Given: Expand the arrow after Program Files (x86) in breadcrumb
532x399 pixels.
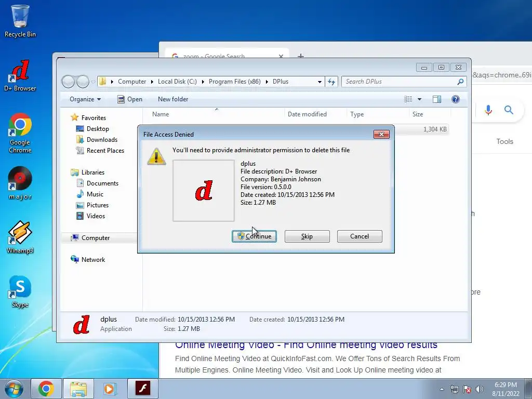Looking at the screenshot, I should tap(267, 82).
